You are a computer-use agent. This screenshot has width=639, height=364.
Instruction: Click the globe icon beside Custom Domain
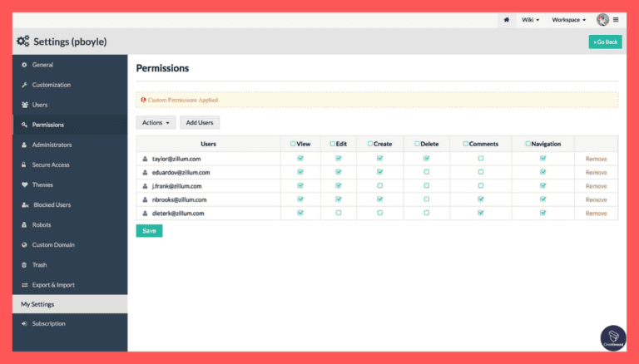[23, 244]
